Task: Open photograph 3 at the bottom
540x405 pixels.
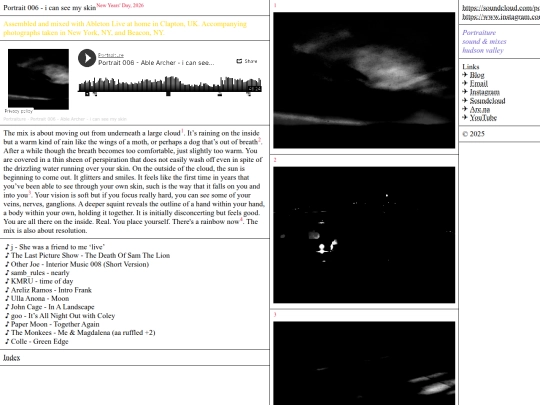Action: (364, 363)
